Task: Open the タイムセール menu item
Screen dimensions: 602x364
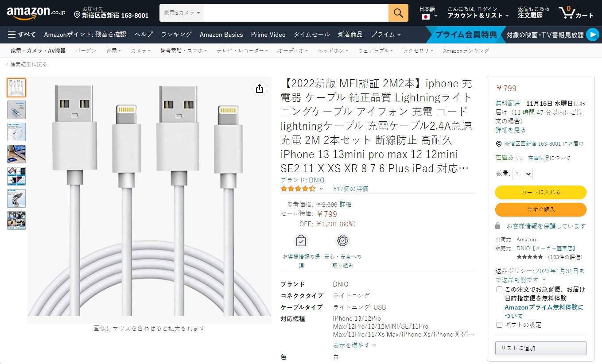Action: click(311, 34)
